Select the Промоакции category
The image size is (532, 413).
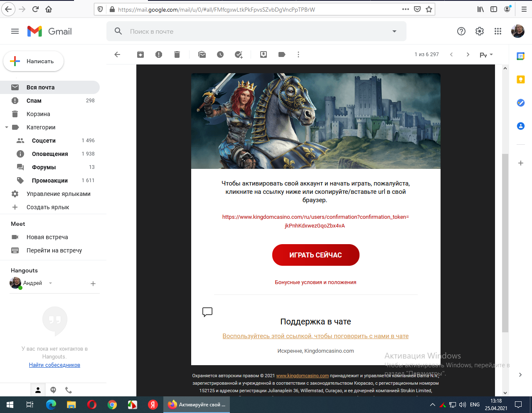[50, 181]
